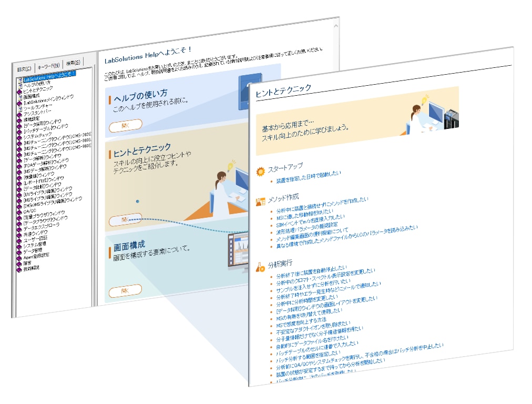Click the book icon beside ヒントとテクニック in contents
This screenshot has width=532, height=404.
pos(19,92)
